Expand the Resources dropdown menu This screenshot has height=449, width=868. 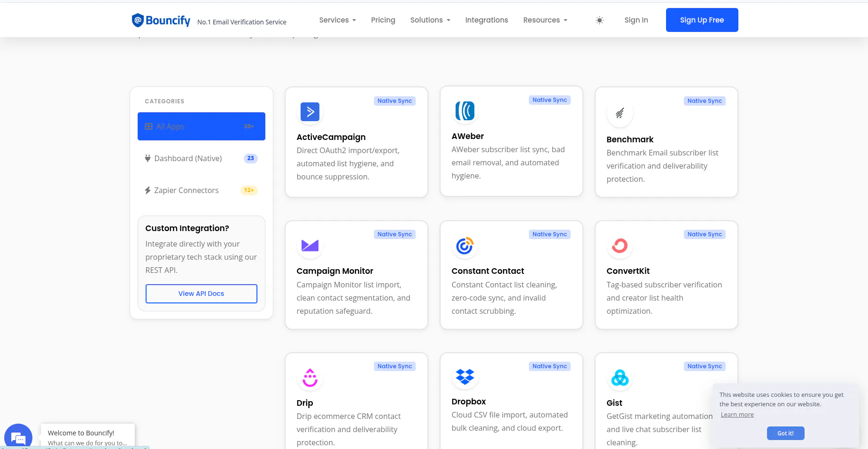tap(545, 20)
